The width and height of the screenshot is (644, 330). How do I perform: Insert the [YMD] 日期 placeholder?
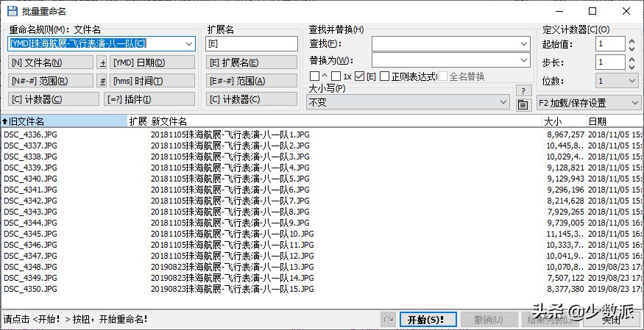coord(152,62)
